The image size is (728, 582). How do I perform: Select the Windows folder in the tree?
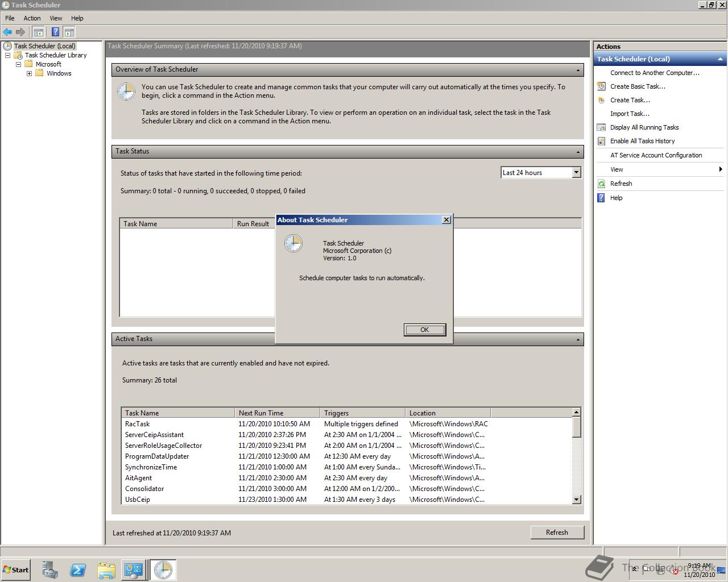[x=59, y=73]
